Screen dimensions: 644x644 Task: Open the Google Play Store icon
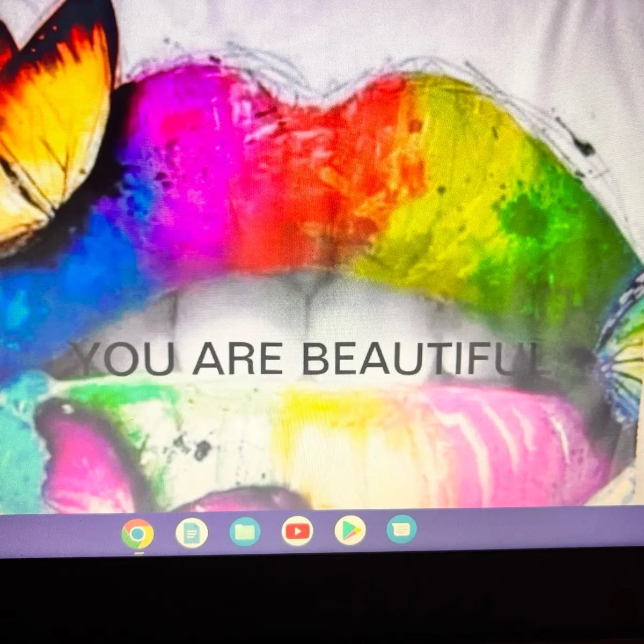[x=350, y=530]
